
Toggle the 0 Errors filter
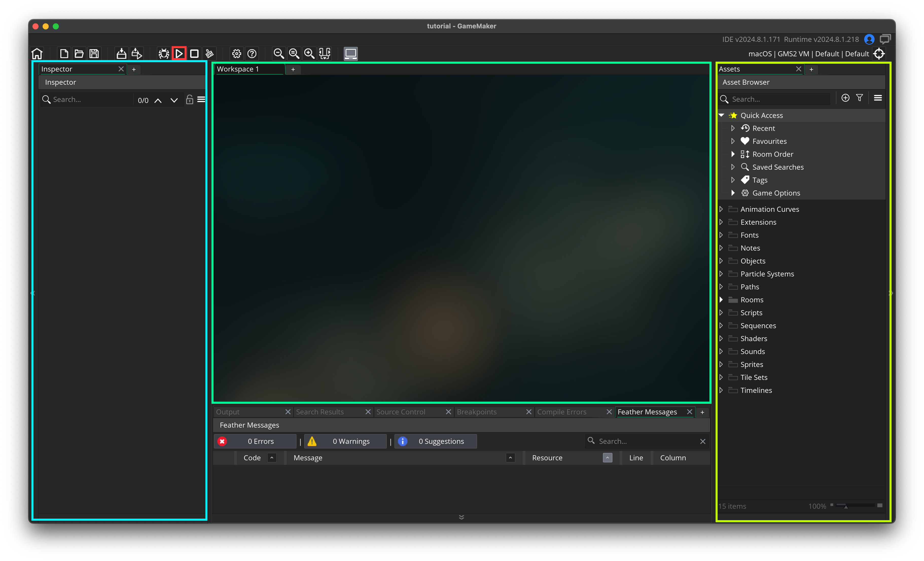[x=255, y=441]
